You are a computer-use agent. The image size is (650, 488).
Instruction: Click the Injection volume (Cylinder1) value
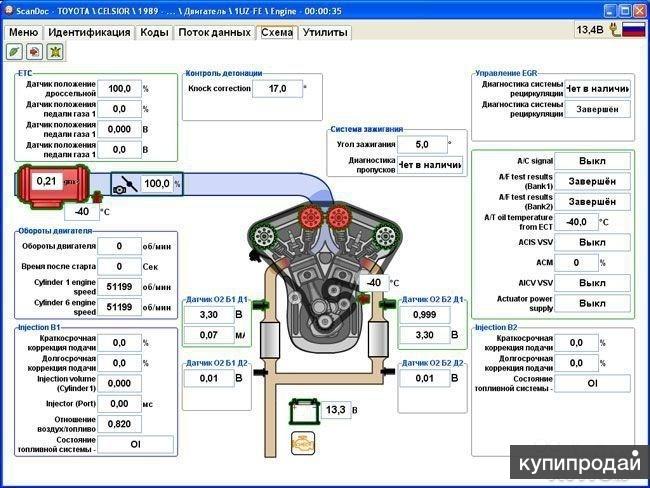click(x=119, y=384)
